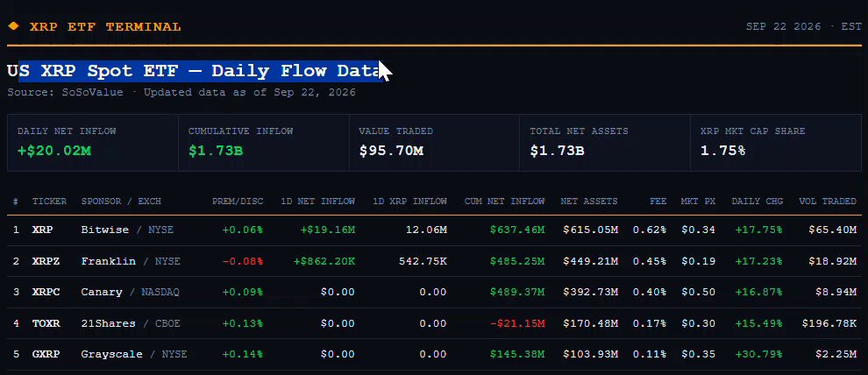868x375 pixels.
Task: Click the 21Shares / CBOE sponsor cell
Action: pyautogui.click(x=131, y=323)
